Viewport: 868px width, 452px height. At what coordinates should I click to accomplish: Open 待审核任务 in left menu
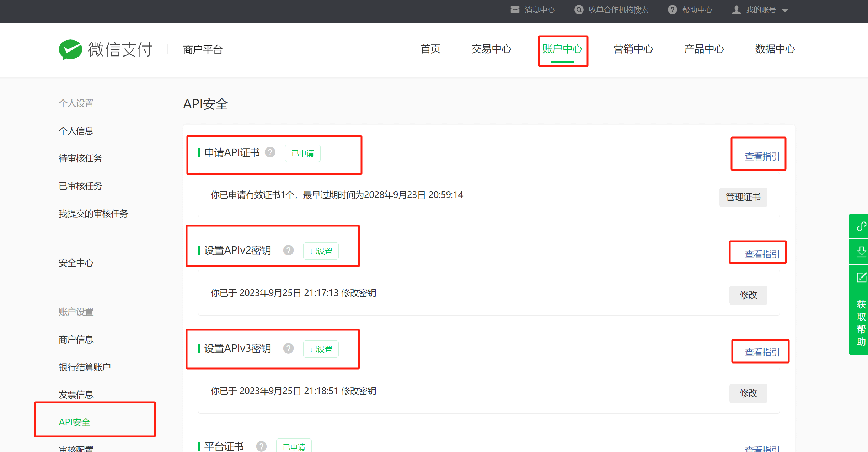pyautogui.click(x=80, y=158)
